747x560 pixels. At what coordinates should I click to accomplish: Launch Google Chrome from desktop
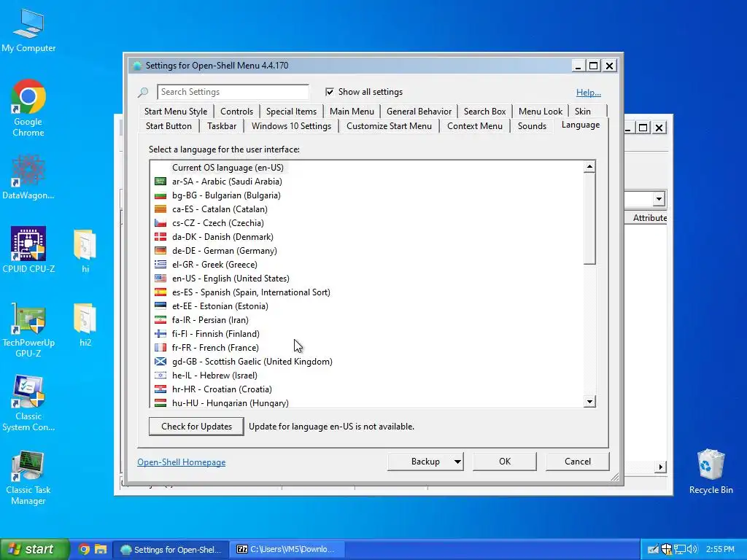click(28, 108)
